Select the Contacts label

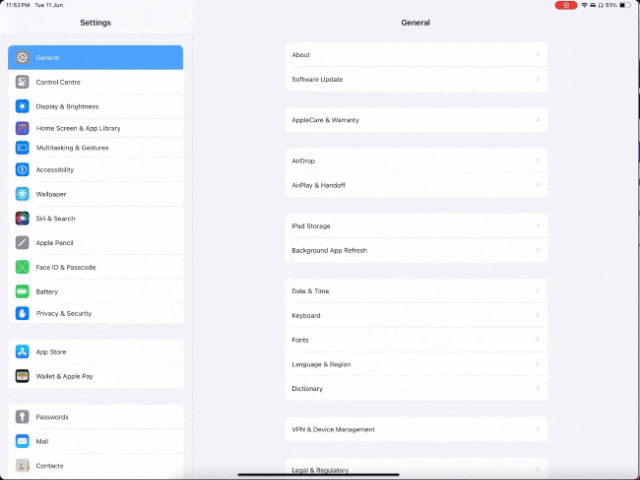tap(49, 465)
